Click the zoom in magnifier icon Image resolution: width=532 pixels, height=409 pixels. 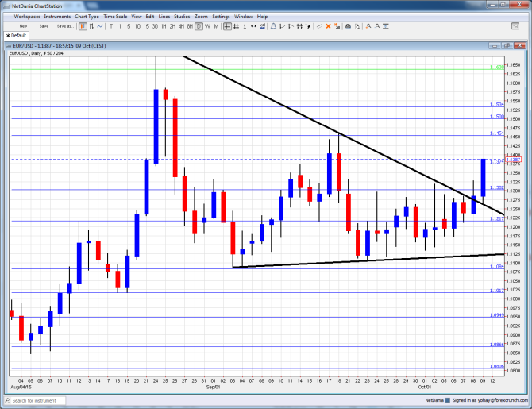click(x=368, y=26)
